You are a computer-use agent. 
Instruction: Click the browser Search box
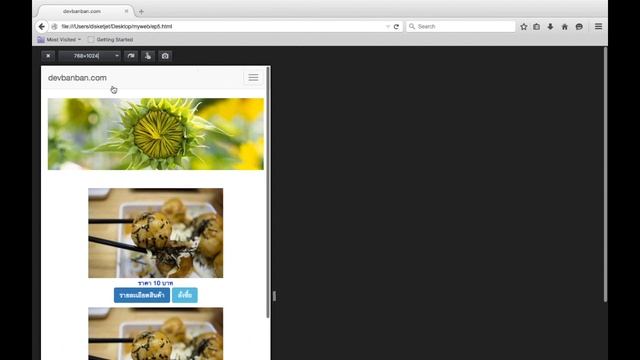(461, 27)
